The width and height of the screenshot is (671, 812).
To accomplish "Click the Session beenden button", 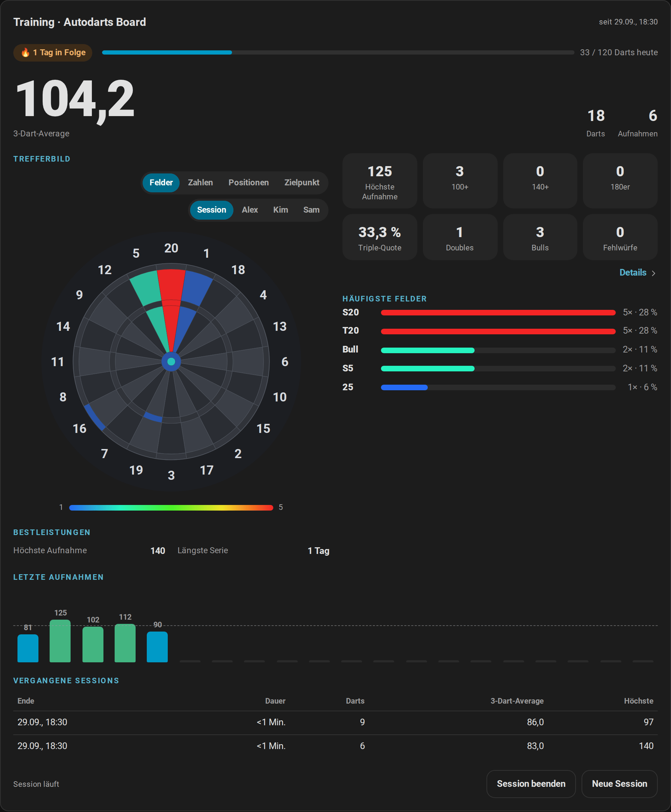I will coord(531,784).
